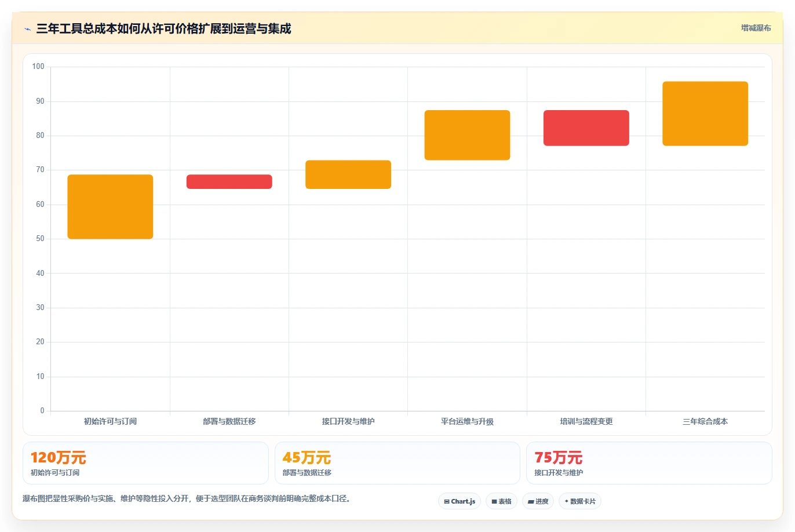The width and height of the screenshot is (795, 532).
Task: Click the 初始许可与订阅 caption under 120万元
Action: 55,473
